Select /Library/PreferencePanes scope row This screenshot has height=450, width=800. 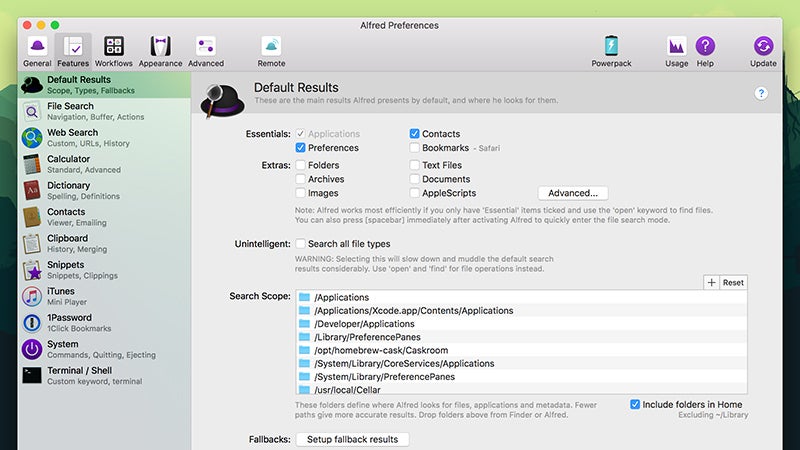coord(521,337)
